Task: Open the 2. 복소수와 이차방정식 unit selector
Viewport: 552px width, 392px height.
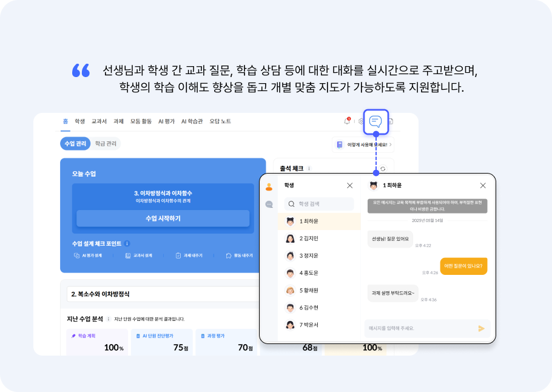Action: tap(163, 294)
